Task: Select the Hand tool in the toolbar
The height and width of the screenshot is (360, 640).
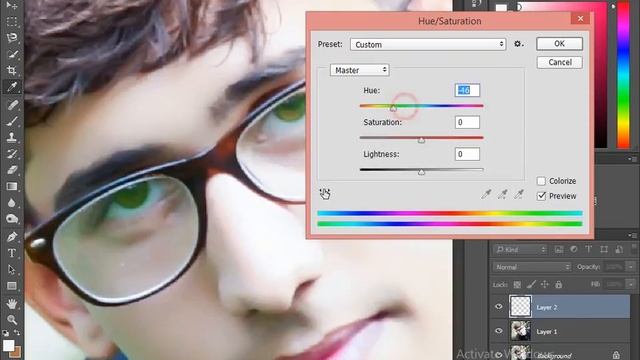Action: point(12,304)
